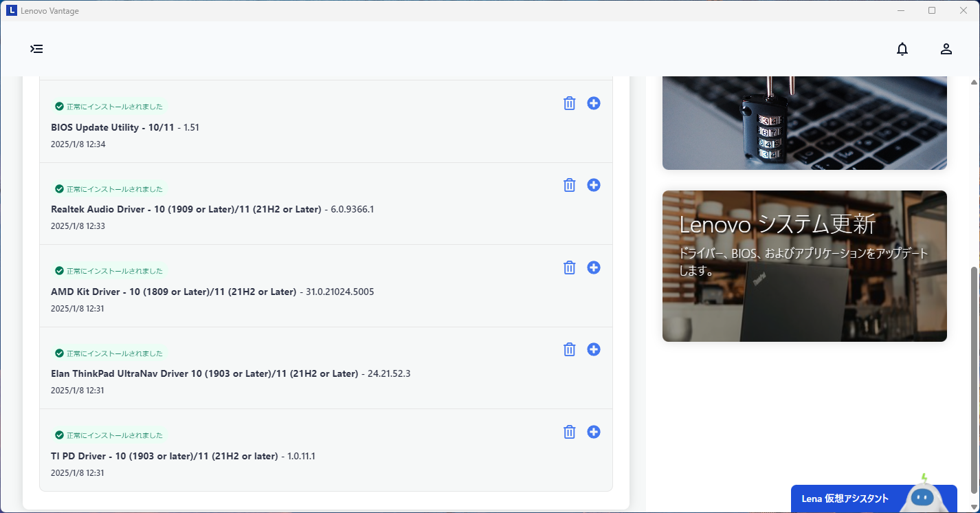Expand details for BIOS Update Utility entry
Screen dimensions: 980x513
pos(594,103)
